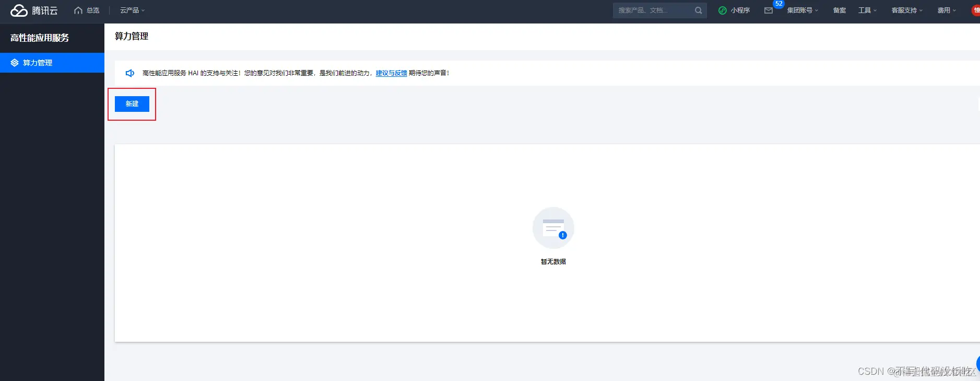980x381 pixels.
Task: Expand the 工具 tools dropdown
Action: pyautogui.click(x=867, y=10)
